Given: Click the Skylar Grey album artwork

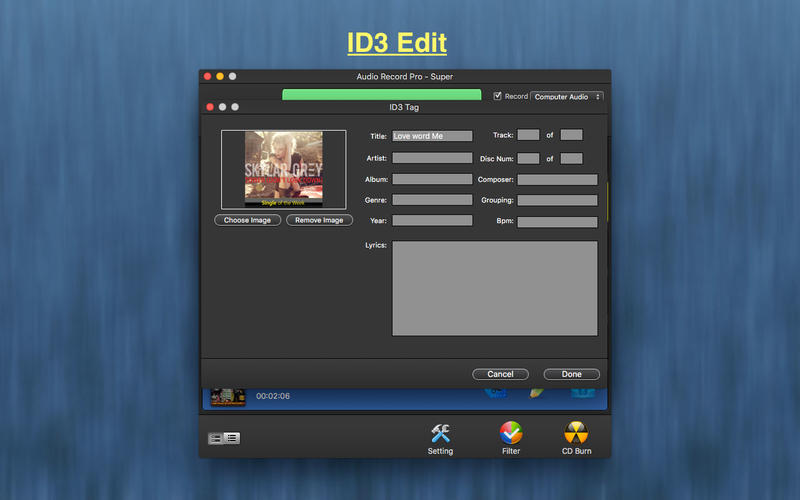Looking at the screenshot, I should [x=284, y=169].
